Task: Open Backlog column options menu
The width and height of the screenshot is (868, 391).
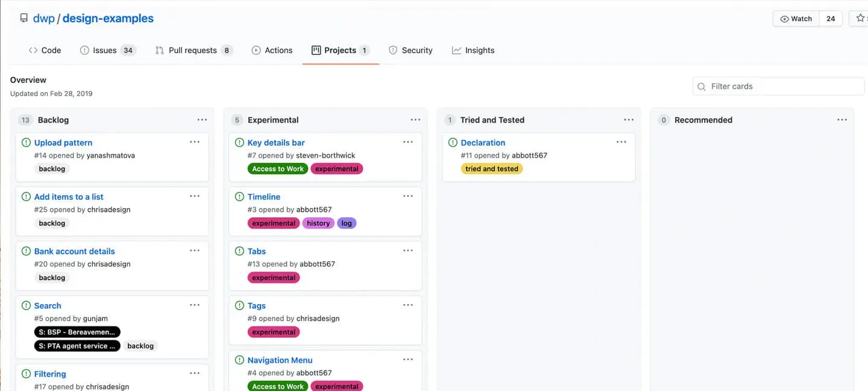Action: click(202, 119)
